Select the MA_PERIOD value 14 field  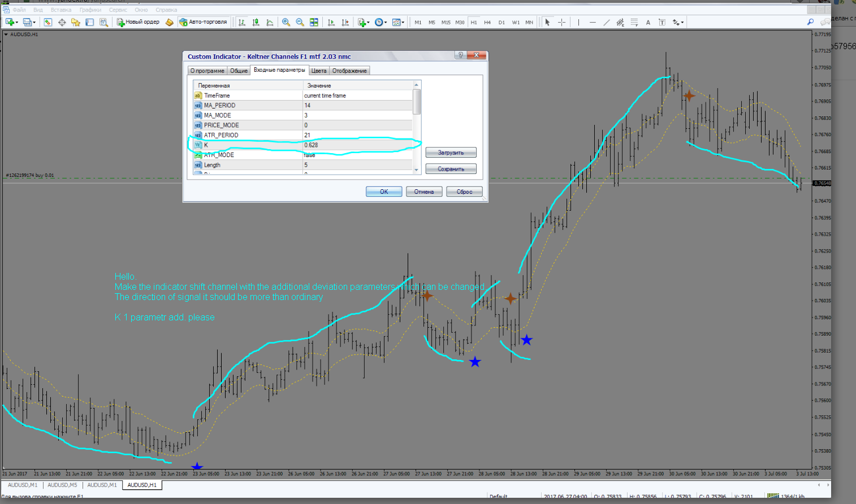pyautogui.click(x=358, y=105)
